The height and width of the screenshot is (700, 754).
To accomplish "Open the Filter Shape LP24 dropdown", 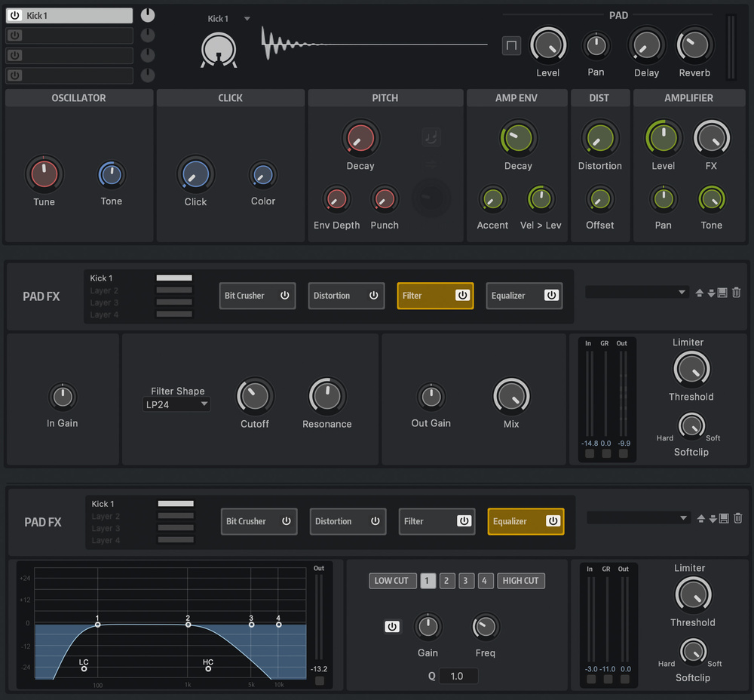I will (176, 404).
